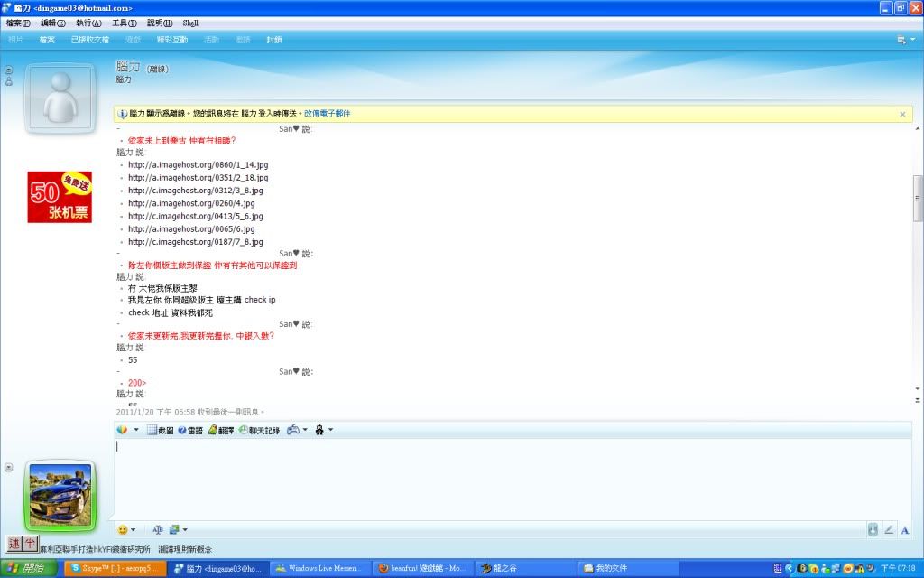The width and height of the screenshot is (924, 578).
Task: Open link http://c.imagehost.org/0312/3_8.jpg
Action: tap(196, 191)
